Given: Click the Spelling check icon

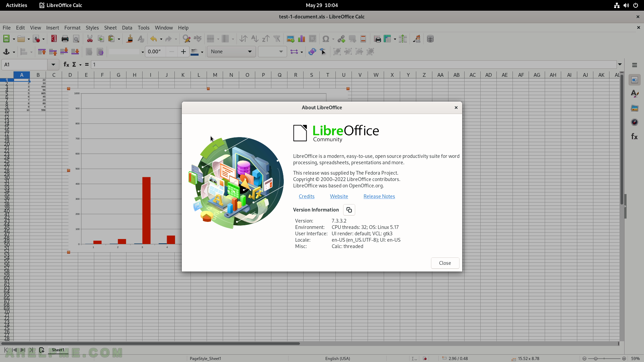Looking at the screenshot, I should 198,39.
